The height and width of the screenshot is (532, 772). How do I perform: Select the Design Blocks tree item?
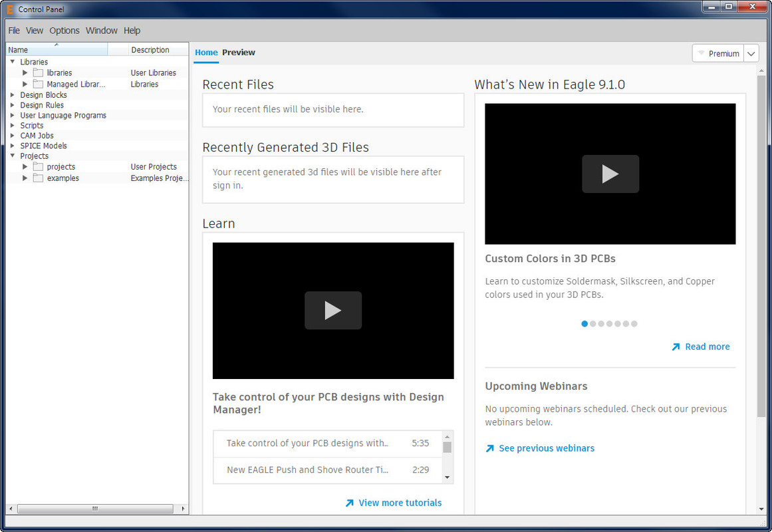pyautogui.click(x=43, y=94)
